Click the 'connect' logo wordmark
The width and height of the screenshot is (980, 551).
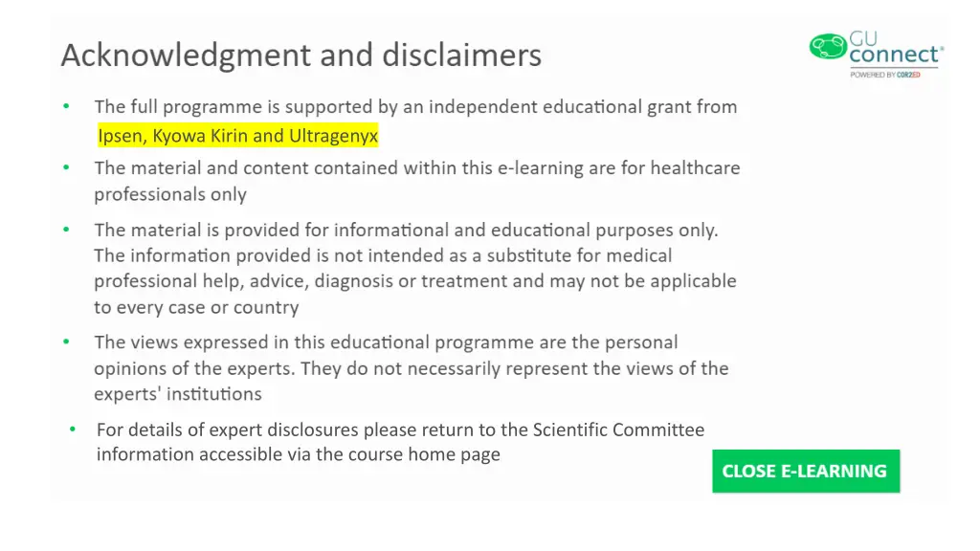[895, 55]
